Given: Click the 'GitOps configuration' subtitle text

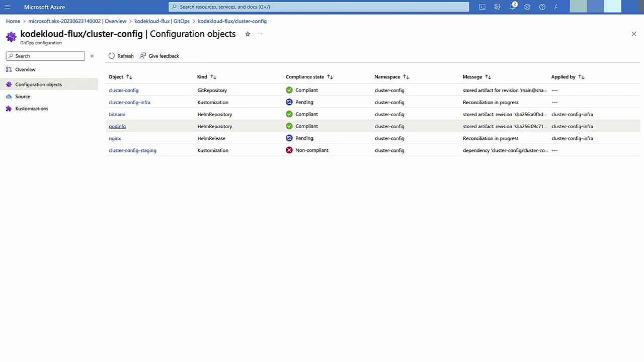Looking at the screenshot, I should pyautogui.click(x=41, y=43).
